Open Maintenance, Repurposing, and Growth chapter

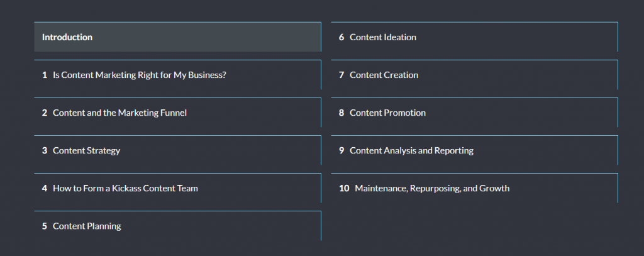[474, 188]
